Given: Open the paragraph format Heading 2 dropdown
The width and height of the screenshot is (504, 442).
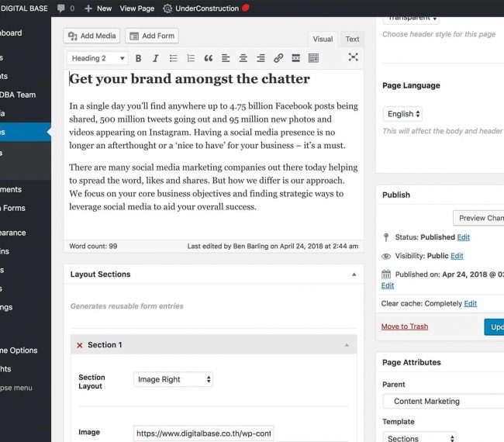Looking at the screenshot, I should (98, 58).
